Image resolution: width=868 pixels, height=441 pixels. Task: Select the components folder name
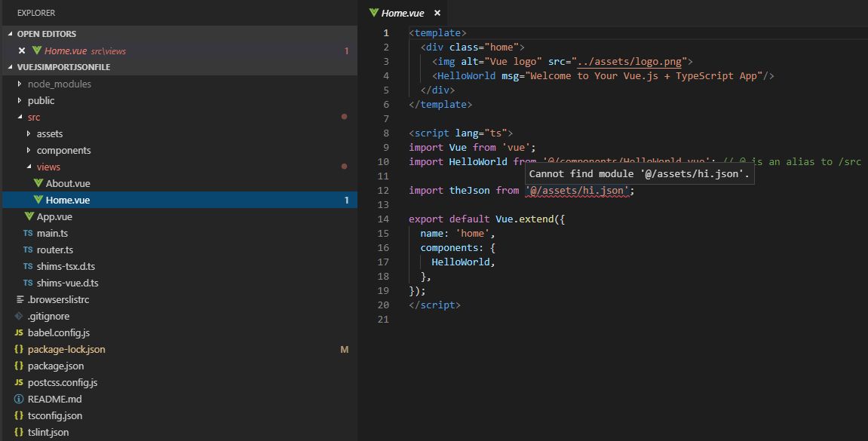pos(63,150)
